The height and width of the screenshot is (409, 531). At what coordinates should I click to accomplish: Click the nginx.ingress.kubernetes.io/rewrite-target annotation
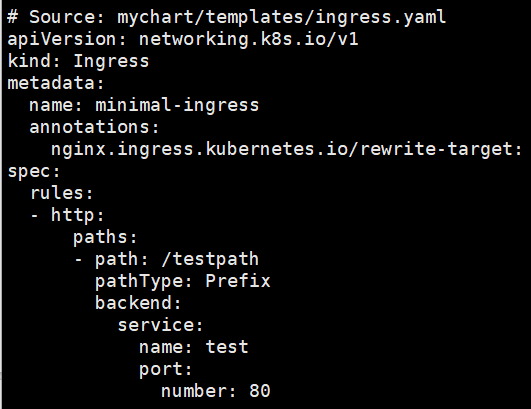tap(286, 149)
